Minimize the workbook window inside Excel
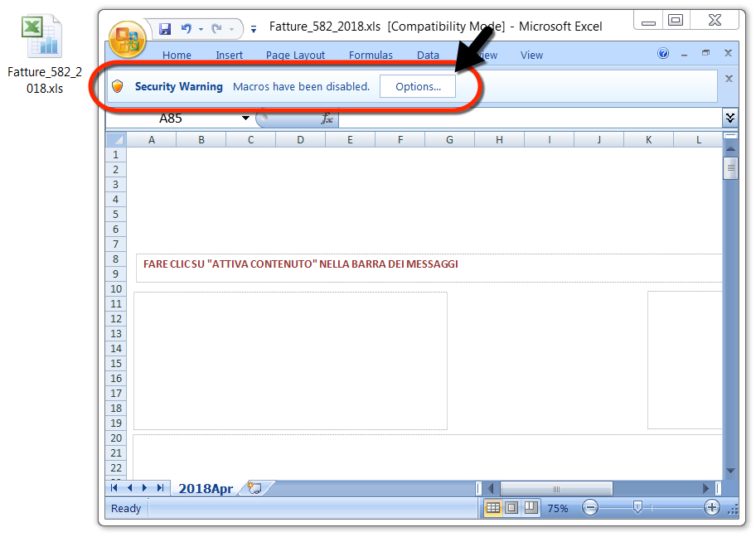Viewport: 756px width, 537px height. click(684, 54)
